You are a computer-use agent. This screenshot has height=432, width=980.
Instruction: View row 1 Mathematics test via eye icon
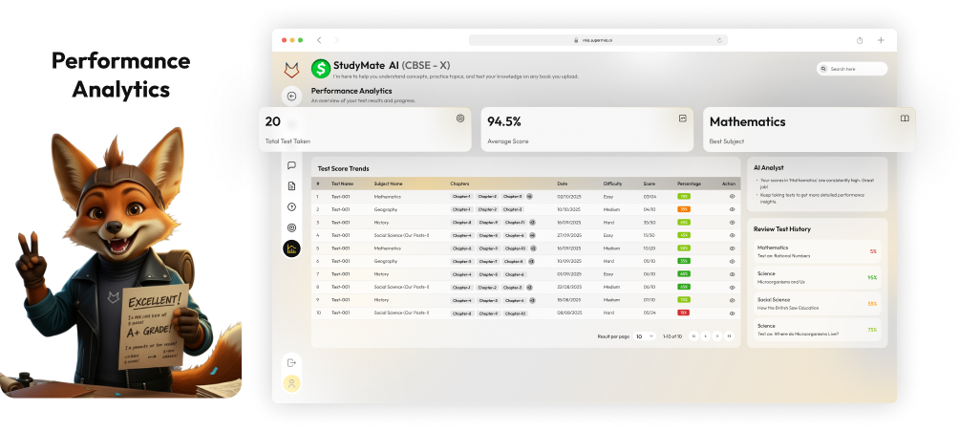pyautogui.click(x=732, y=196)
